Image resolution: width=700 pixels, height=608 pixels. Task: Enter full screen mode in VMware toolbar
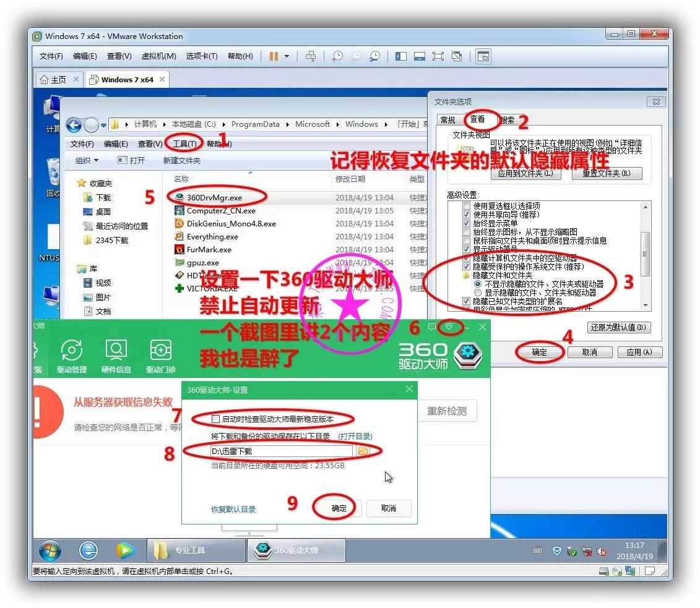pyautogui.click(x=438, y=56)
